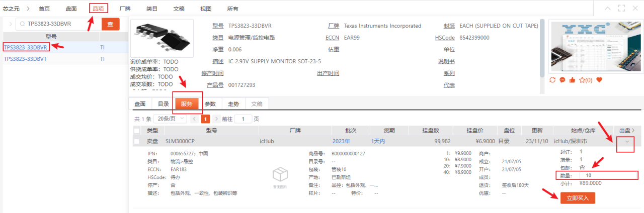The height and width of the screenshot is (213, 644).
Task: Click the 立即买入 buy button
Action: tap(578, 198)
